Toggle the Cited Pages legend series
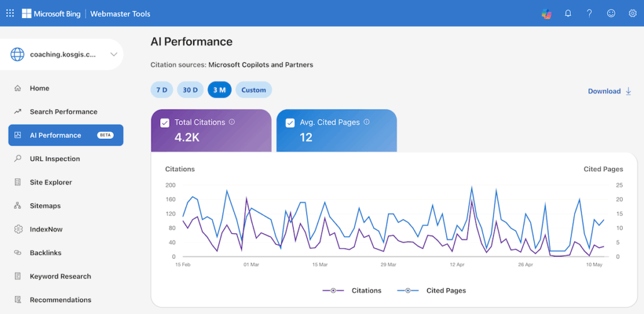644x314 pixels. tap(431, 291)
